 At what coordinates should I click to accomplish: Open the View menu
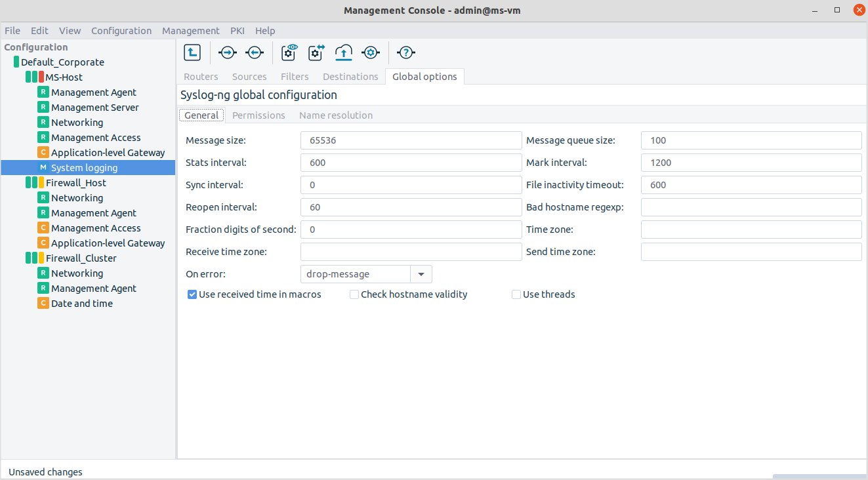click(70, 30)
